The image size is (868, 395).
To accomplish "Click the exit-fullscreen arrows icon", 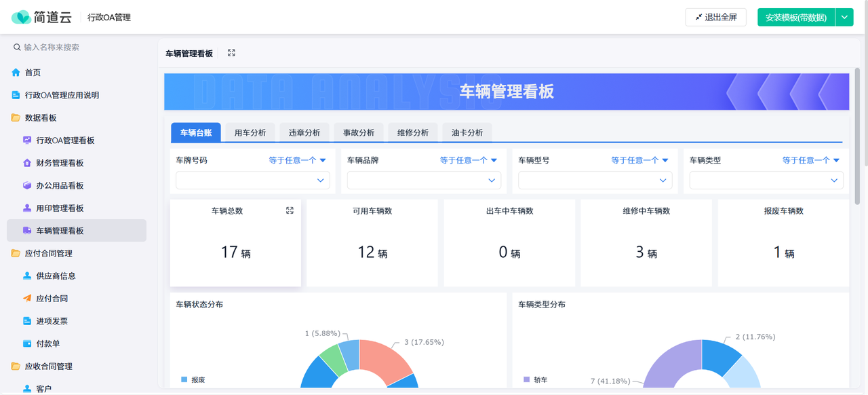I will (698, 17).
